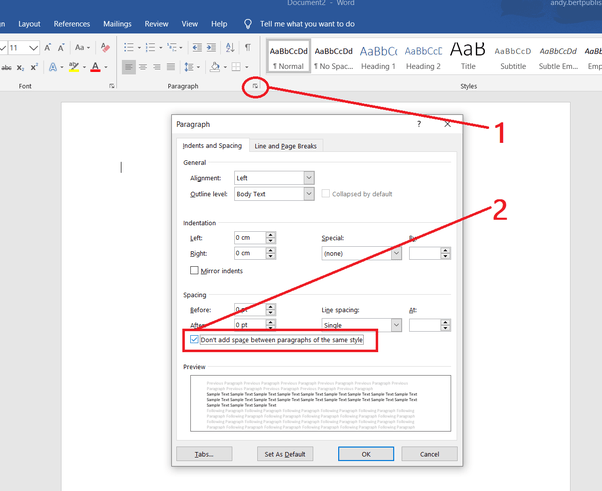Screen dimensions: 602x491
Task: Open Mailings ribbon tab
Action: click(117, 24)
